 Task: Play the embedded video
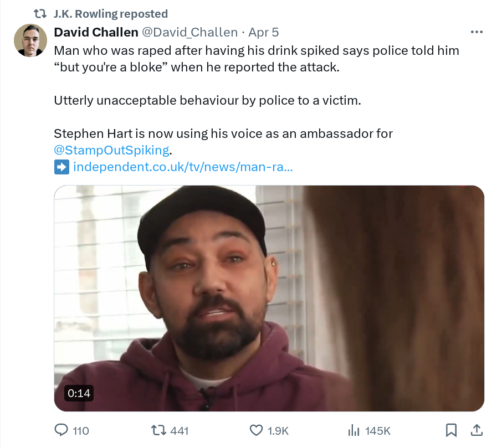coord(269,298)
